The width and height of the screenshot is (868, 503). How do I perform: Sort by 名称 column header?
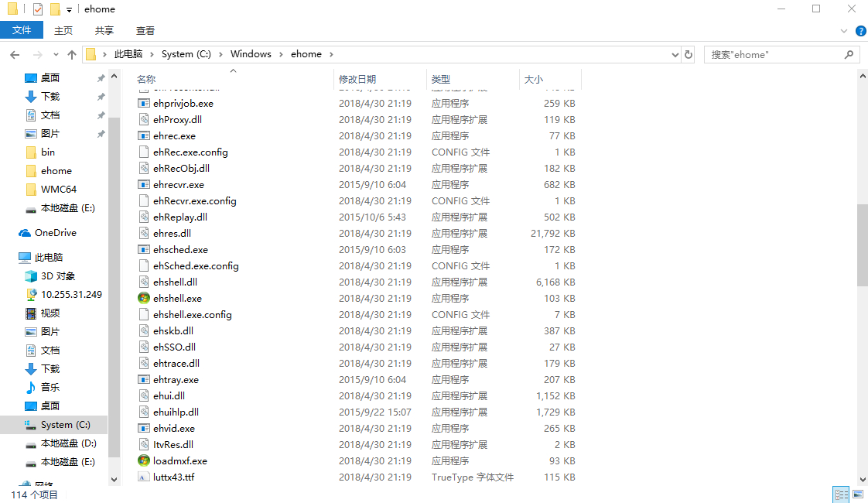(x=146, y=79)
